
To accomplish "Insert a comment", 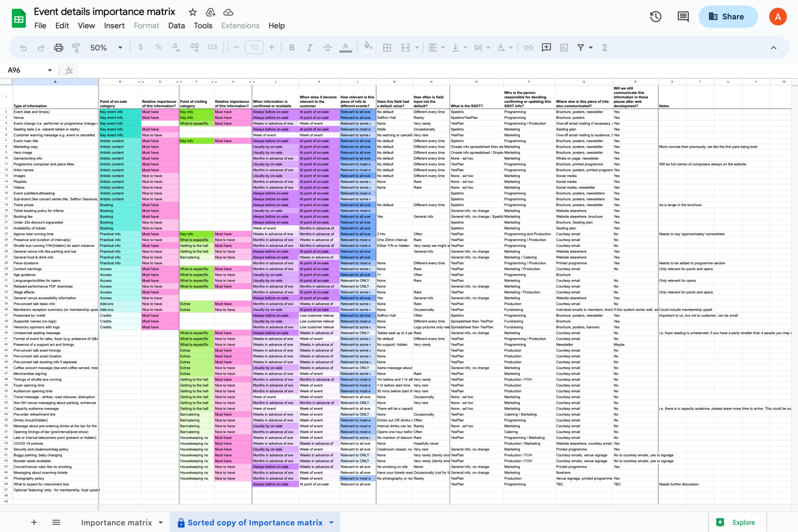I will [x=546, y=48].
